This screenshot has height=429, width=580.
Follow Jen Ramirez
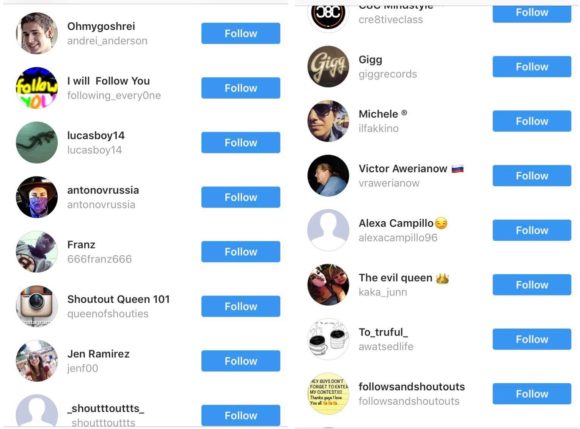pos(240,361)
